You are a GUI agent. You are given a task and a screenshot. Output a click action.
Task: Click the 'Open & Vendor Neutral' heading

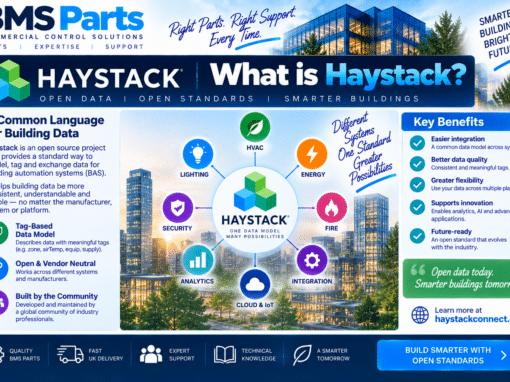click(55, 263)
